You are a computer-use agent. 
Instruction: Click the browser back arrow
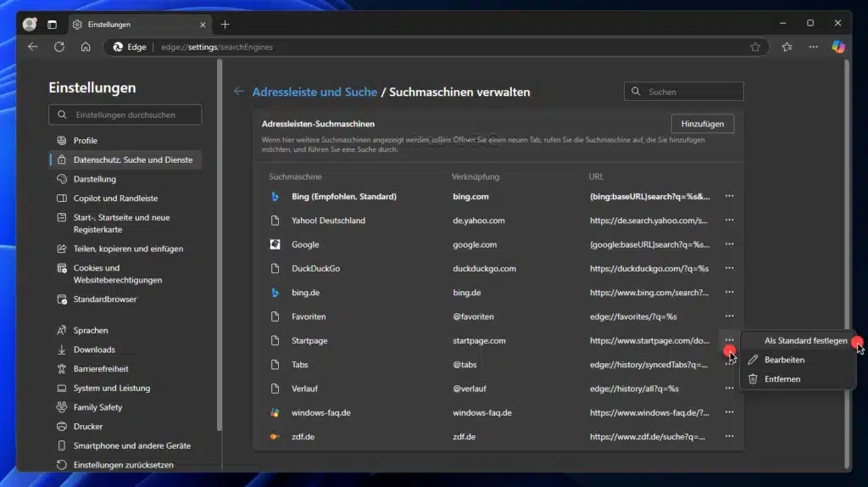pos(33,48)
